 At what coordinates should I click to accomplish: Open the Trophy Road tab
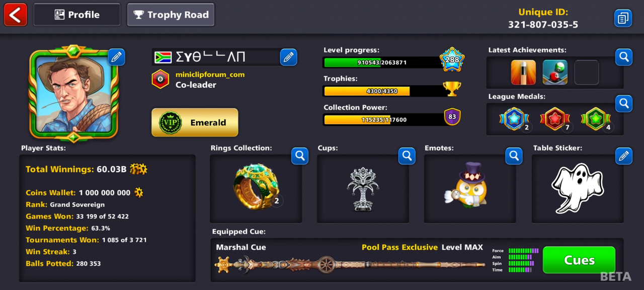pyautogui.click(x=171, y=15)
